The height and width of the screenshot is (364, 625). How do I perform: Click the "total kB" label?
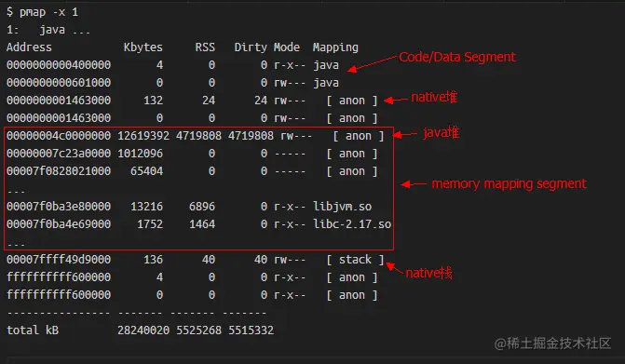(x=33, y=330)
